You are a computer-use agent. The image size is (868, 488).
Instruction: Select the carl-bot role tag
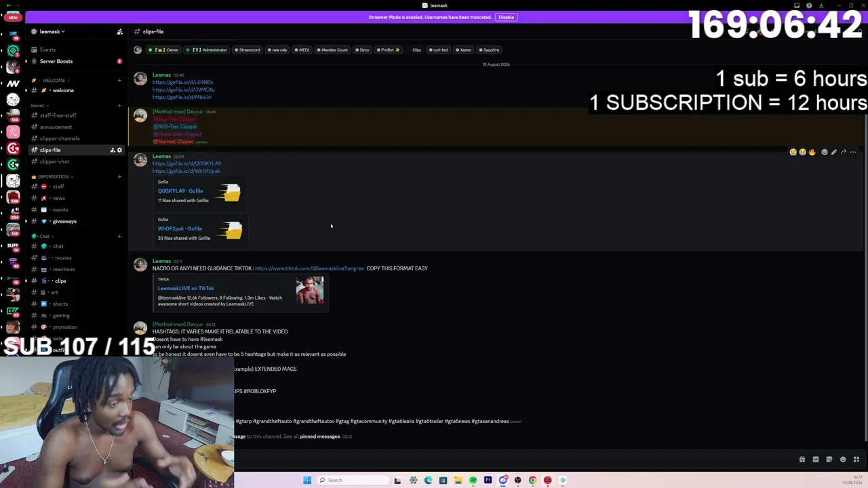tap(439, 49)
